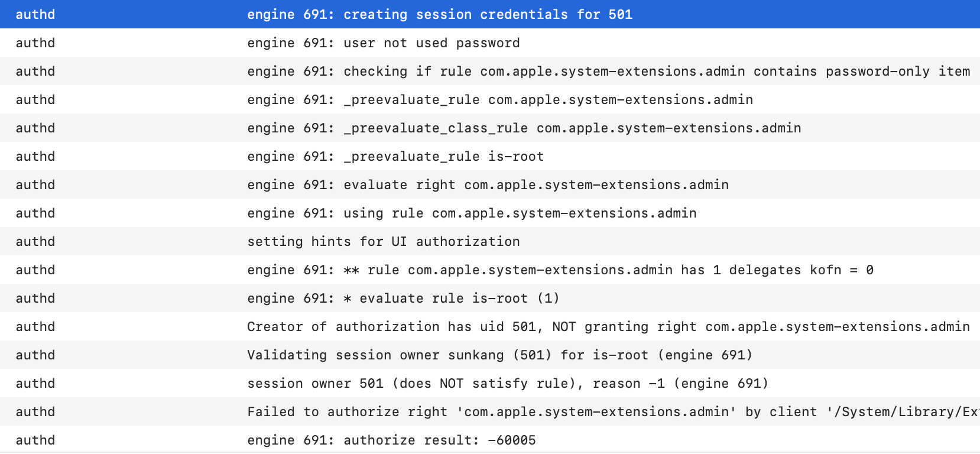Select the highlighted 'creating session credentials for 501' row
Image resolution: width=980 pixels, height=454 pixels.
(x=440, y=14)
